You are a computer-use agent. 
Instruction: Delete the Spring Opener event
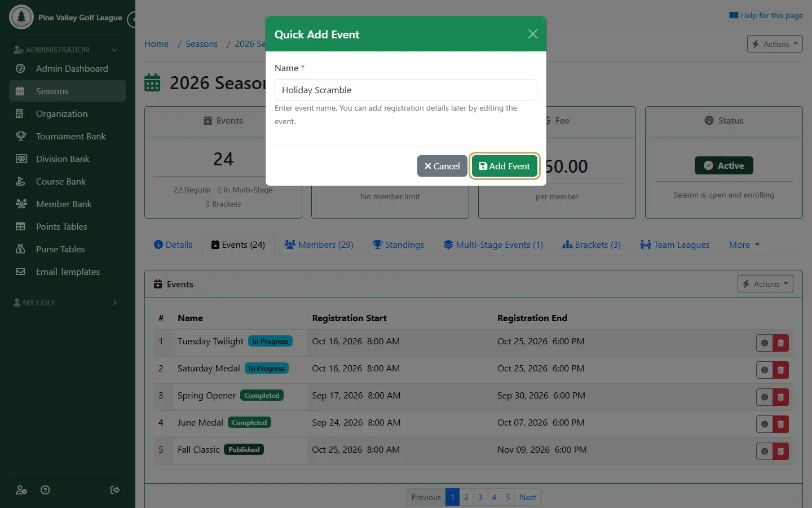[x=780, y=397]
